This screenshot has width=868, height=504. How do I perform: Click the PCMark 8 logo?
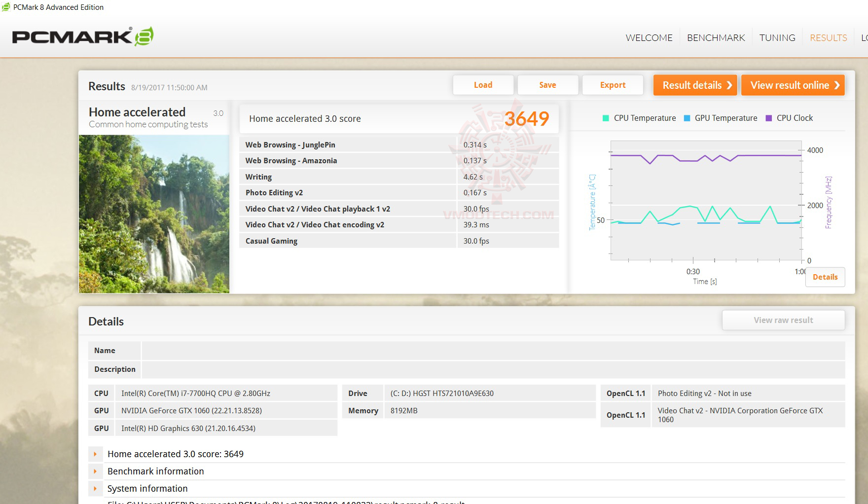[x=83, y=36]
